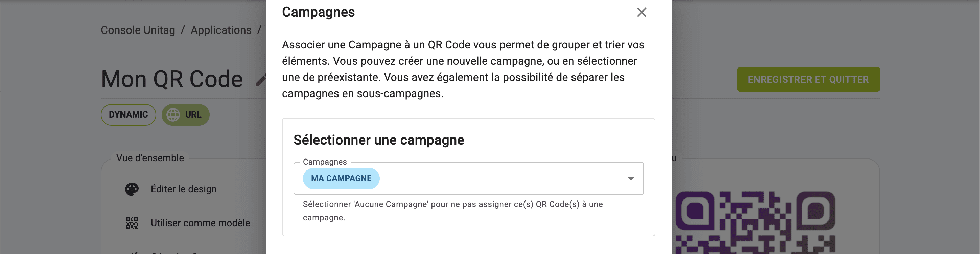Select the MA CAMPAGNE chip
This screenshot has width=980, height=254.
point(341,178)
